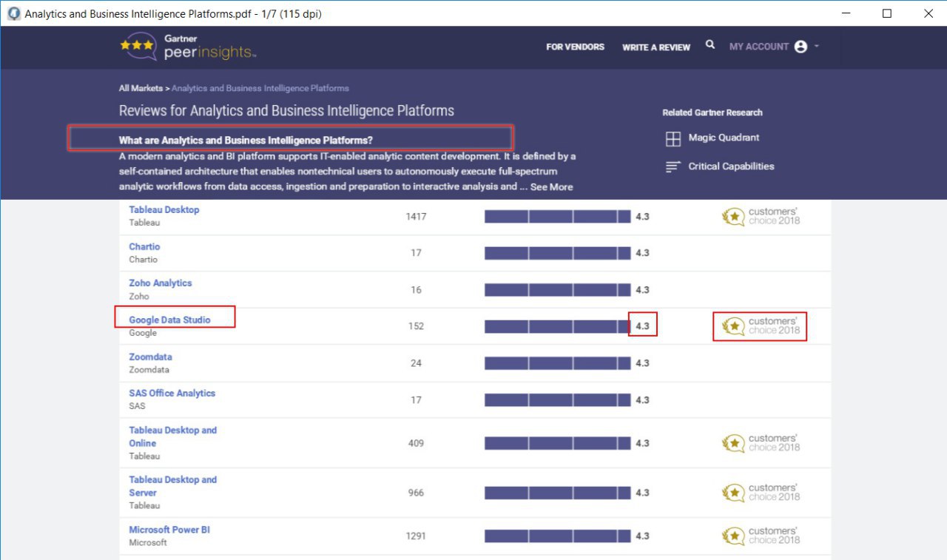Open the Tableau Desktop product link
Viewport: 947px width, 560px height.
[164, 209]
